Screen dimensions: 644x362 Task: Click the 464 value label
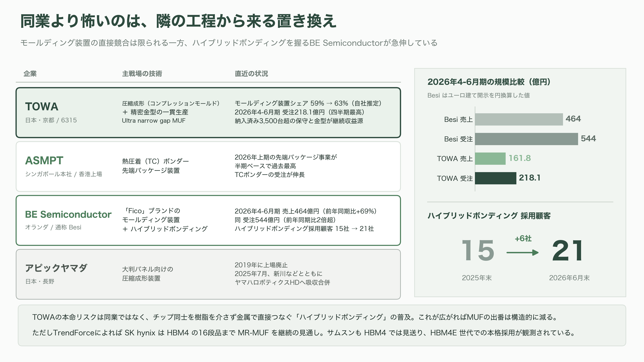573,119
